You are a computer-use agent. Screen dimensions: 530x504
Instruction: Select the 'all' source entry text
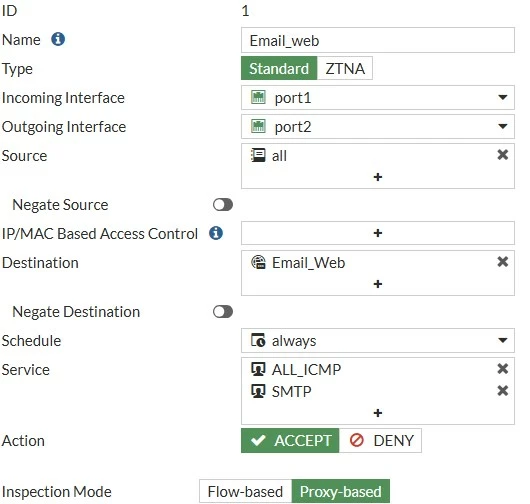click(279, 156)
